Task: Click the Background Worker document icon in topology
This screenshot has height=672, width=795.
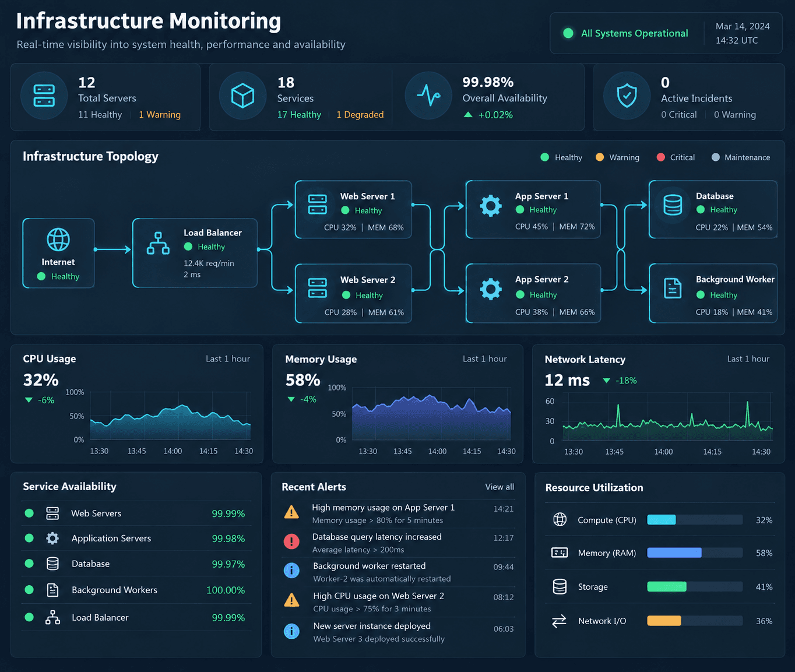Action: tap(673, 288)
